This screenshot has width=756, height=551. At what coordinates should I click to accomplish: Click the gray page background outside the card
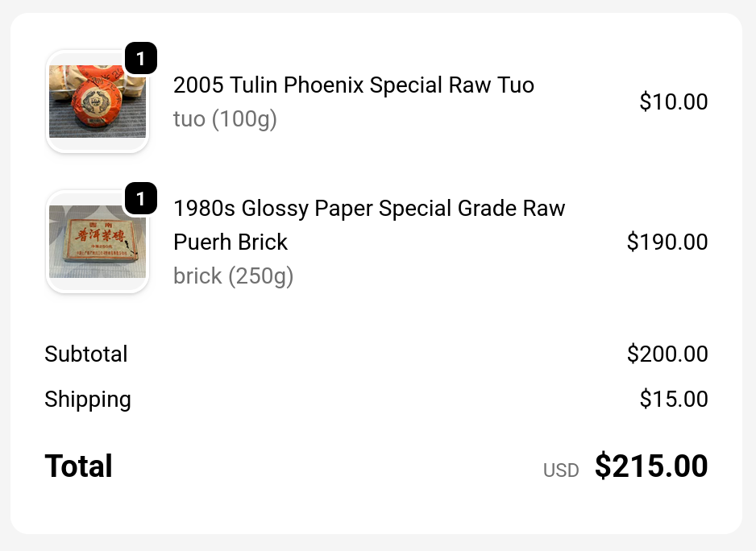[376, 543]
